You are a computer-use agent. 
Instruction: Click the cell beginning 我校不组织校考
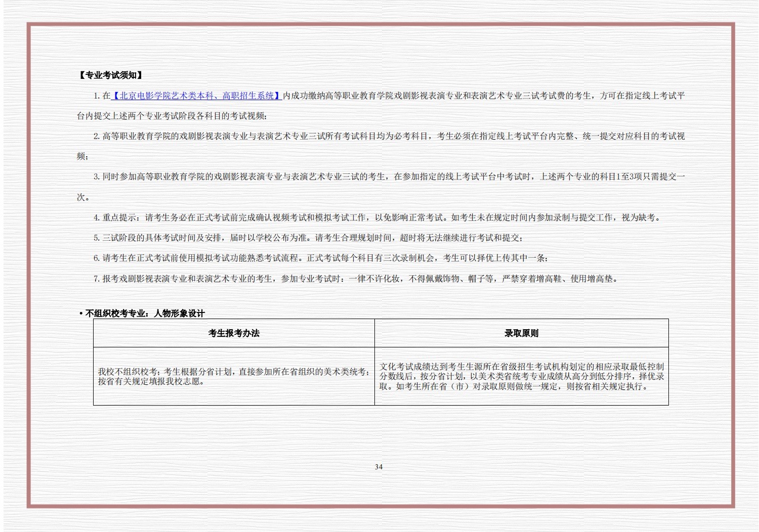tap(233, 376)
